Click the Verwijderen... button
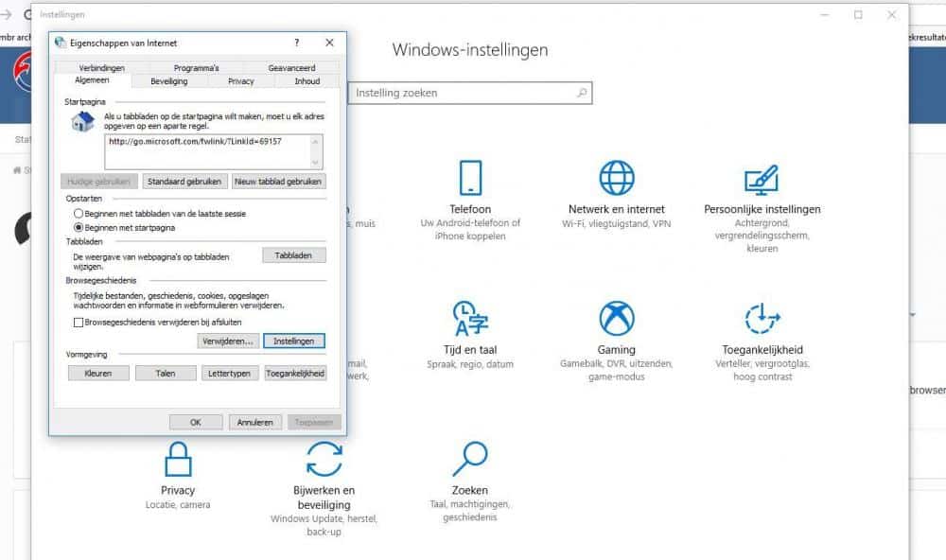This screenshot has height=560, width=946. point(228,341)
